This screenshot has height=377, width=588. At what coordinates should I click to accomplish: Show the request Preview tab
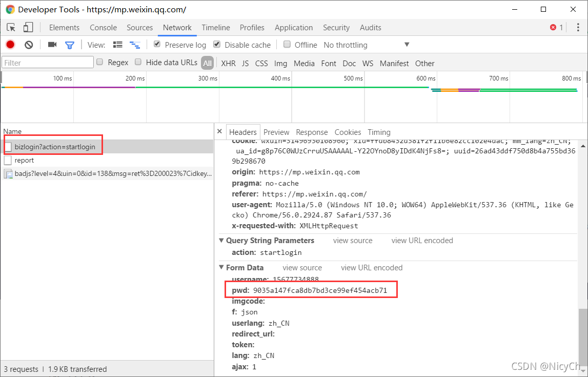click(276, 132)
